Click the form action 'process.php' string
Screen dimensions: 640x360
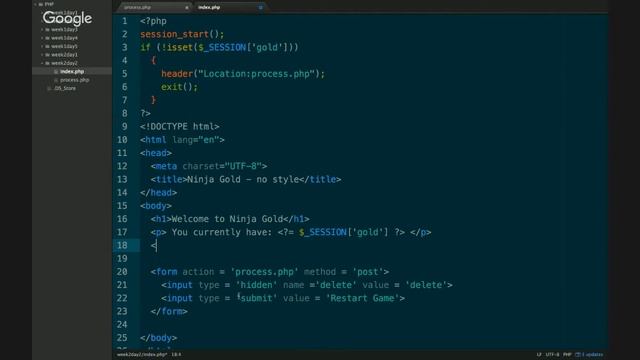tap(264, 272)
